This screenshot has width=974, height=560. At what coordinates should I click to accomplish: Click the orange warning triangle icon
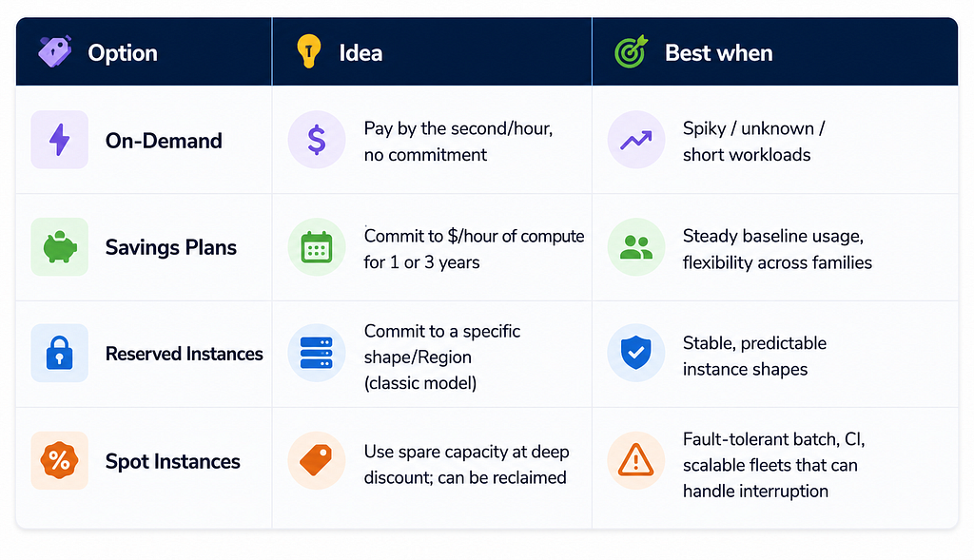coord(636,461)
